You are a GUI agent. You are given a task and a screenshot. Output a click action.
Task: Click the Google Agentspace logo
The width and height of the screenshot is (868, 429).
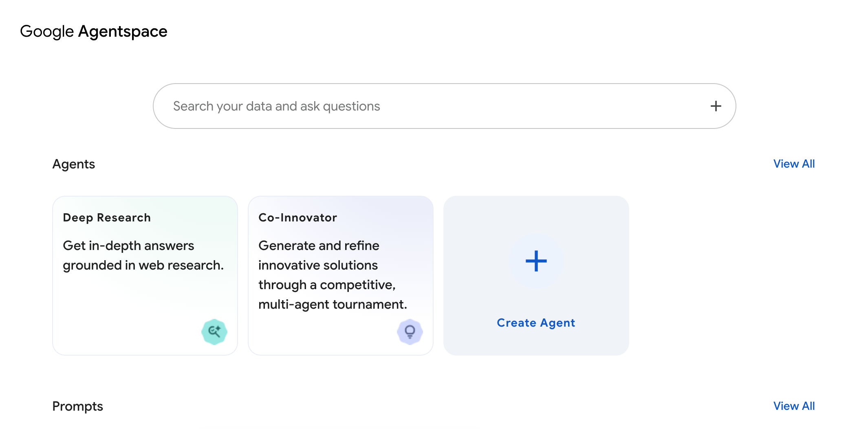tap(94, 31)
